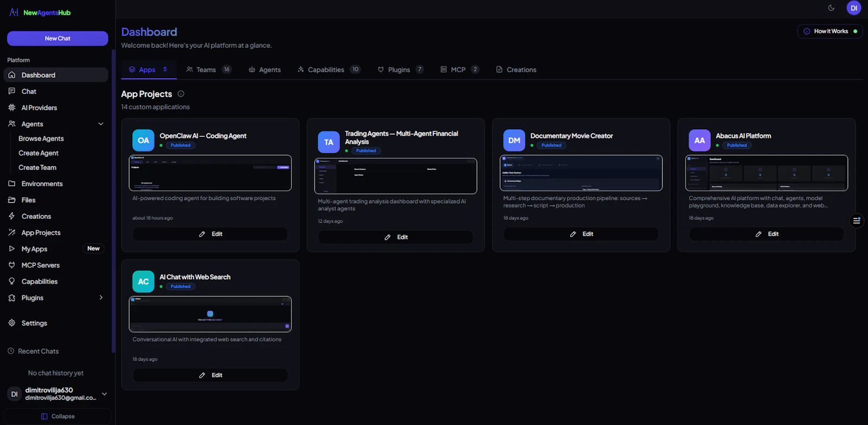
Task: Switch to the Plugins tab
Action: coord(401,69)
